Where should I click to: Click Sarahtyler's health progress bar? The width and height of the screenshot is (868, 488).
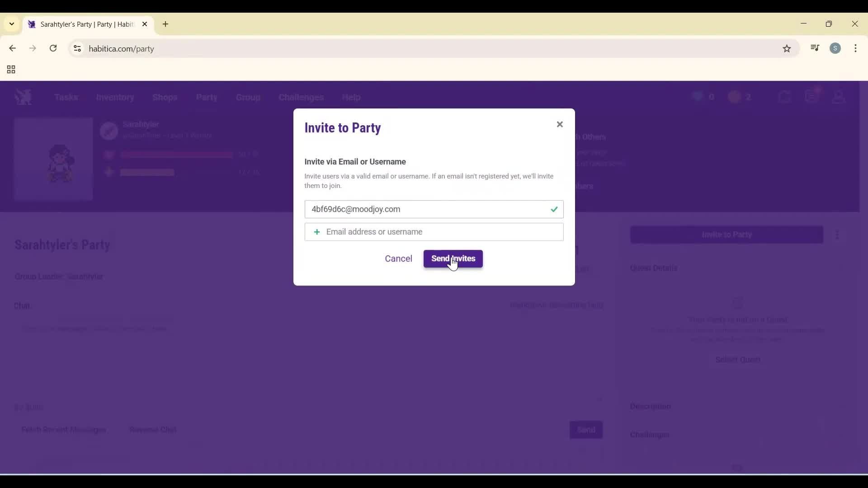176,154
